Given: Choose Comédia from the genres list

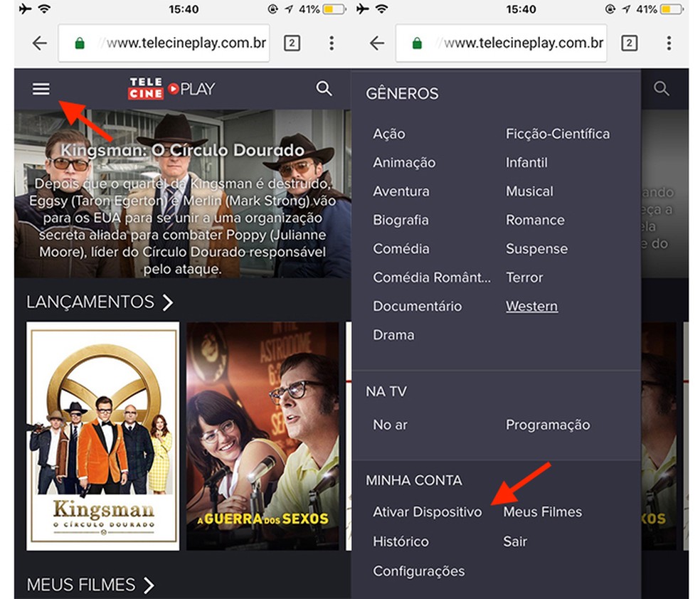Looking at the screenshot, I should 401,249.
